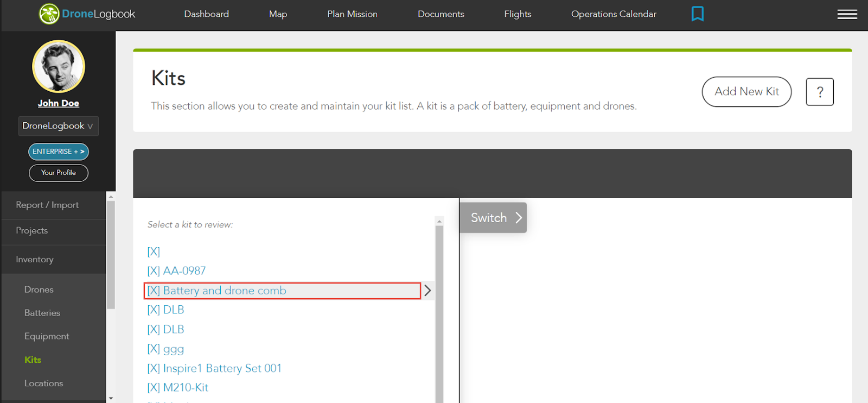The image size is (868, 403).
Task: Open the question mark help button
Action: pos(820,92)
